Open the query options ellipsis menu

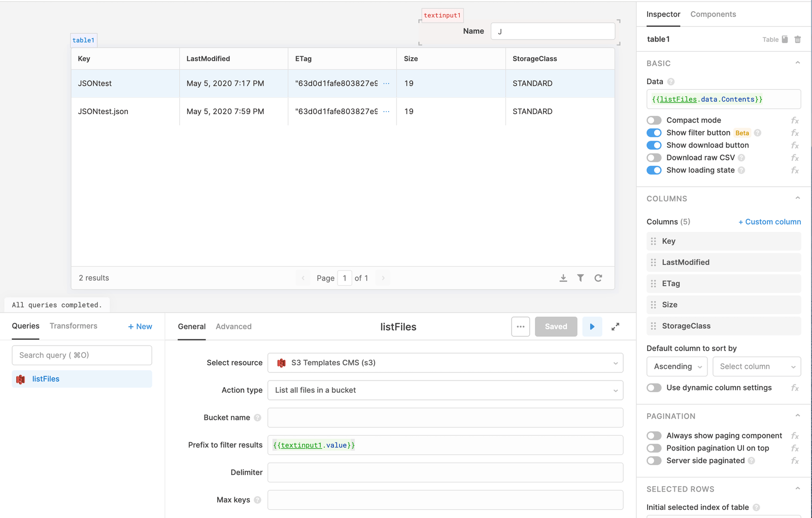[x=520, y=326]
